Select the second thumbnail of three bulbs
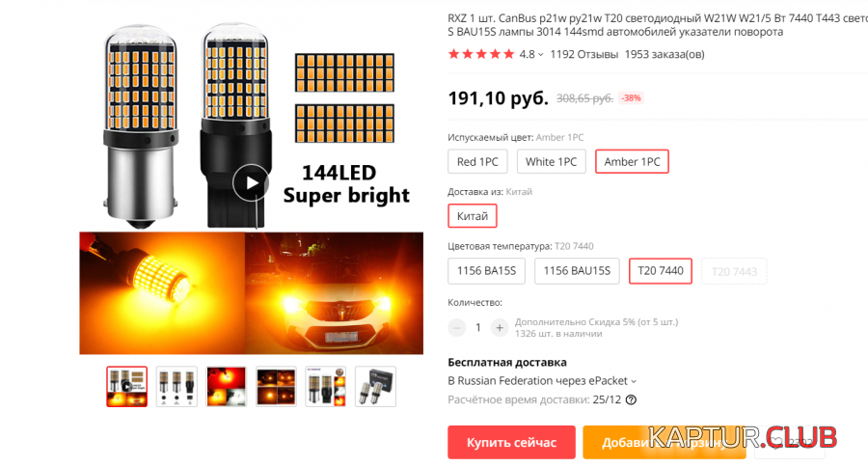The height and width of the screenshot is (467, 868). coord(176,387)
